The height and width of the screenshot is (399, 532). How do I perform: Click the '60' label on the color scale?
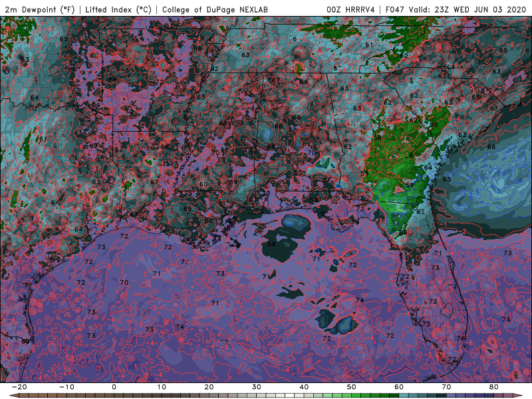coord(399,387)
